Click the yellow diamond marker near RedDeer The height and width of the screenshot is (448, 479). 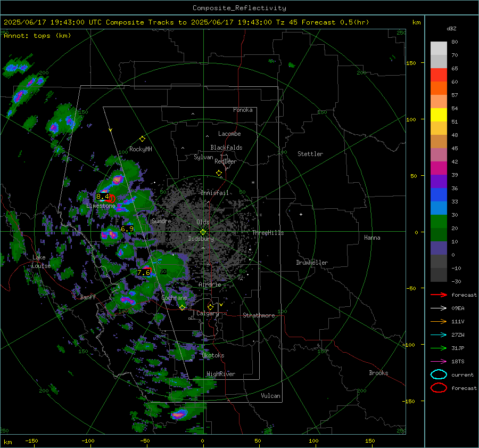coord(219,173)
